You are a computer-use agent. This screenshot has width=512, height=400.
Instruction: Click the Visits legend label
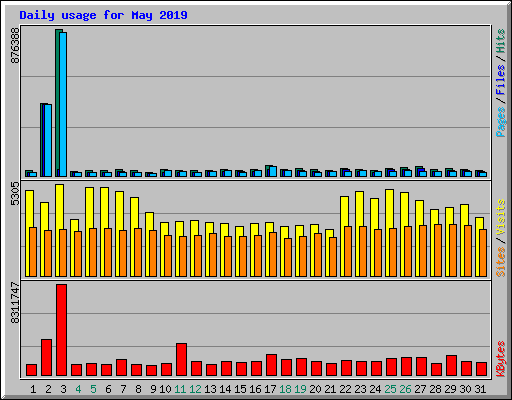pos(501,217)
